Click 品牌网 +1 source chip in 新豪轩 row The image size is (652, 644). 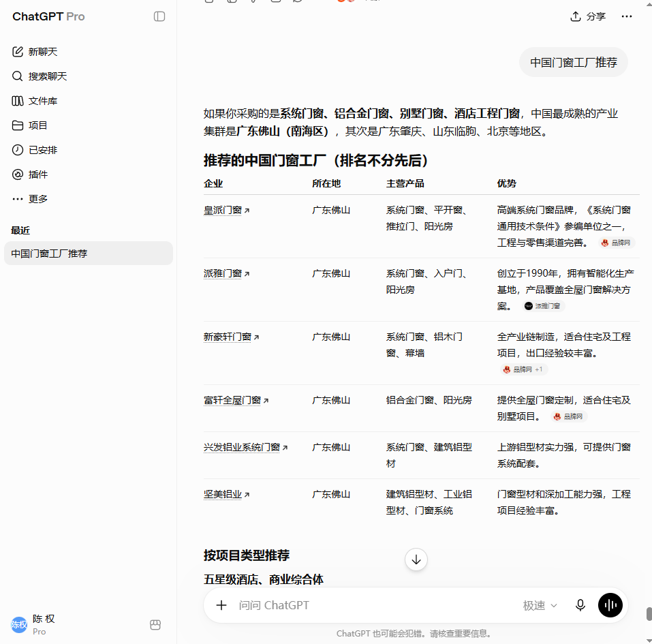click(523, 369)
